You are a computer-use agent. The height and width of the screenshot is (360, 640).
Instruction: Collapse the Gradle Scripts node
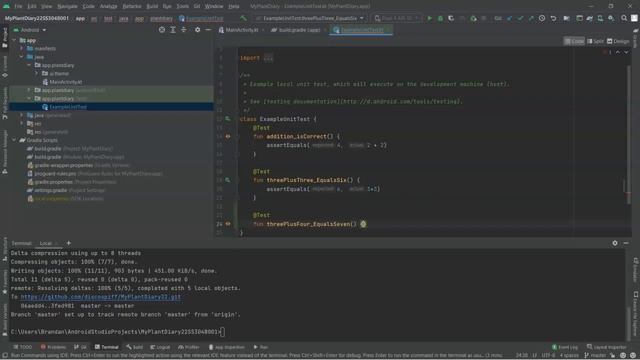15,140
